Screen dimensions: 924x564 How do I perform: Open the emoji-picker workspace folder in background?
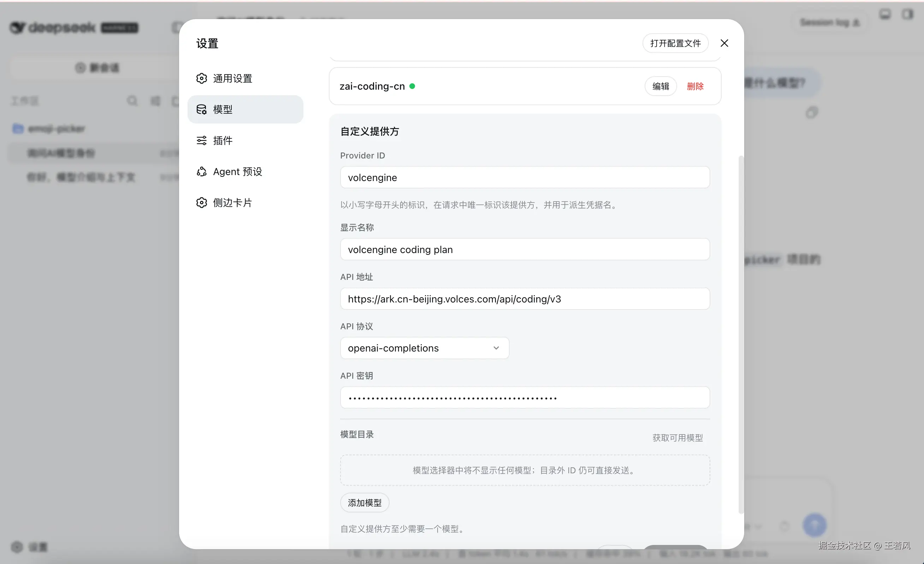click(x=49, y=128)
